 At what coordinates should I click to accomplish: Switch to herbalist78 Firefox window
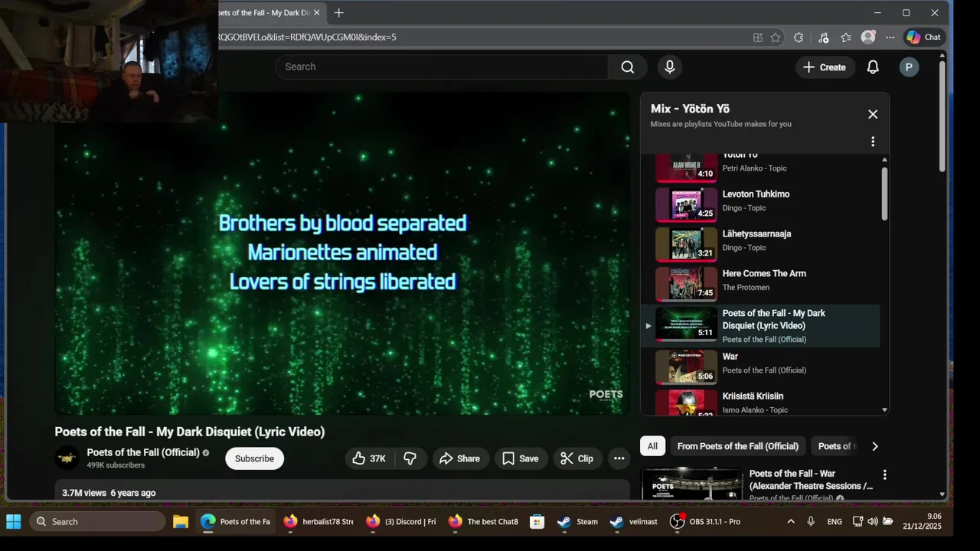tap(318, 522)
